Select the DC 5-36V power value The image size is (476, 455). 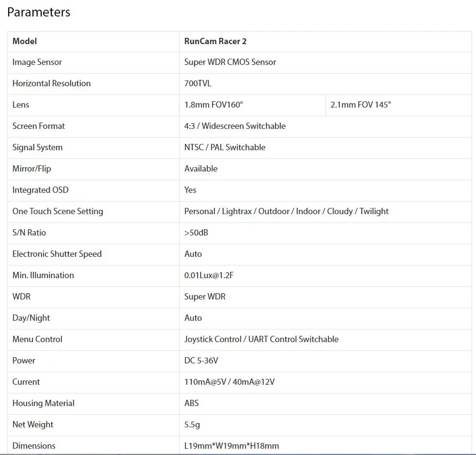201,361
